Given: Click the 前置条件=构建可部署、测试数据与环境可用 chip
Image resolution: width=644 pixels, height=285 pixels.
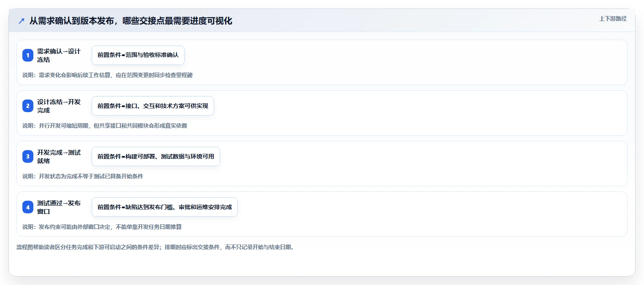Looking at the screenshot, I should [x=156, y=156].
